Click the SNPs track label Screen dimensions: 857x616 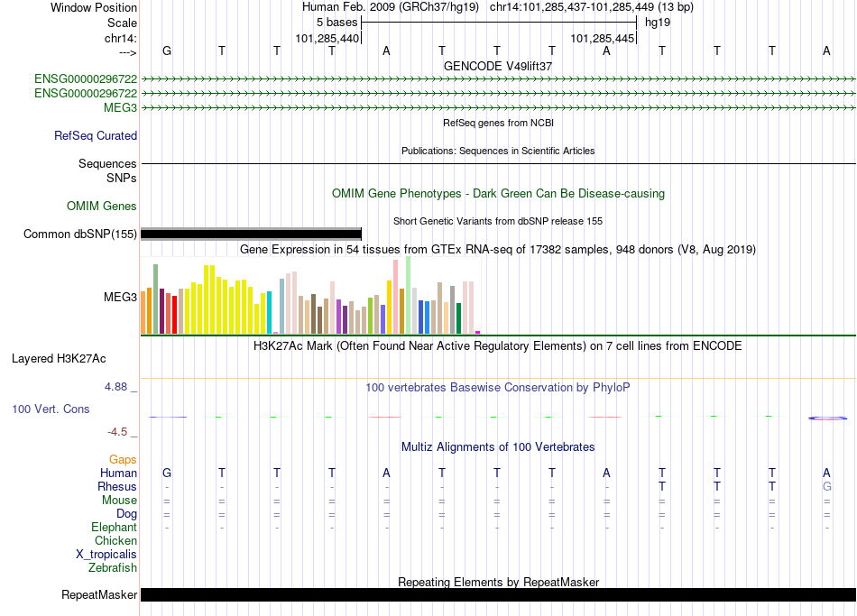pos(122,179)
